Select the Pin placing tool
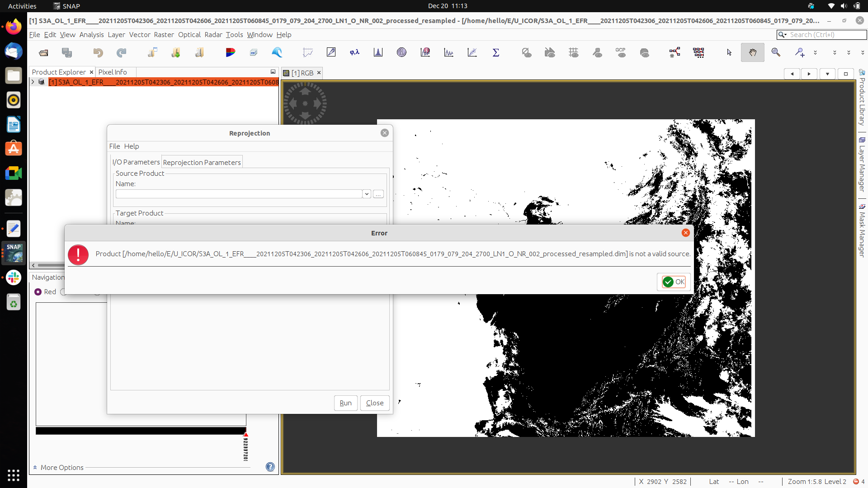This screenshot has width=868, height=488. tap(799, 53)
